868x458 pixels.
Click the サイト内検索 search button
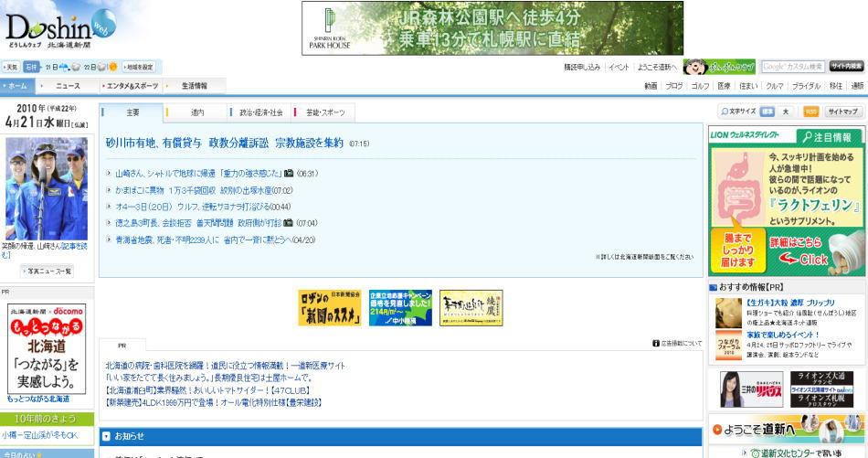coord(846,67)
